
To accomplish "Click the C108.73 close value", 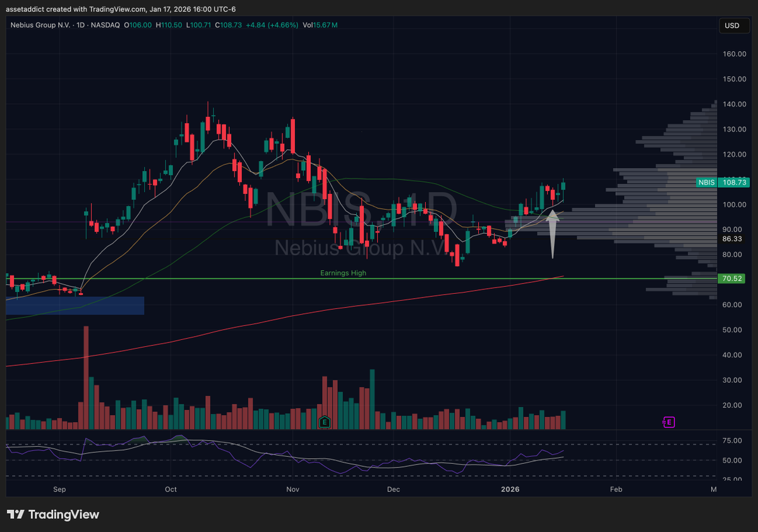I will click(227, 25).
